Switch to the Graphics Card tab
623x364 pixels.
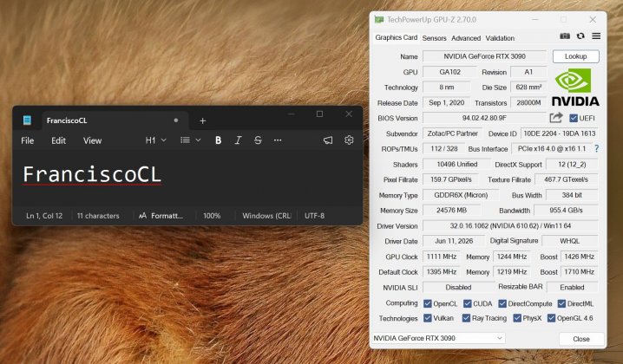[x=397, y=37]
